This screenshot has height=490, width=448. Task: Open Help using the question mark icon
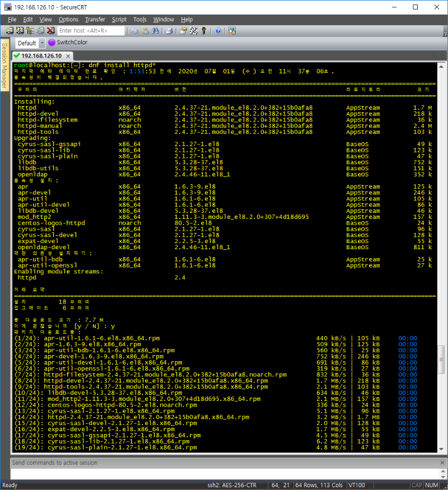coord(218,31)
